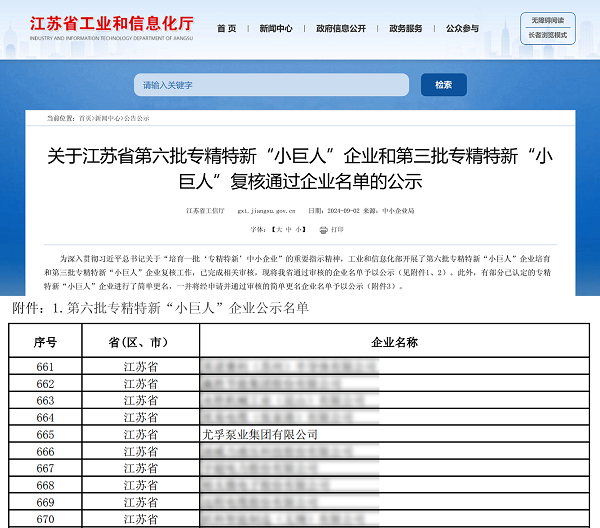The height and width of the screenshot is (528, 600).
Task: Click serial number 669 cell
Action: (x=45, y=502)
